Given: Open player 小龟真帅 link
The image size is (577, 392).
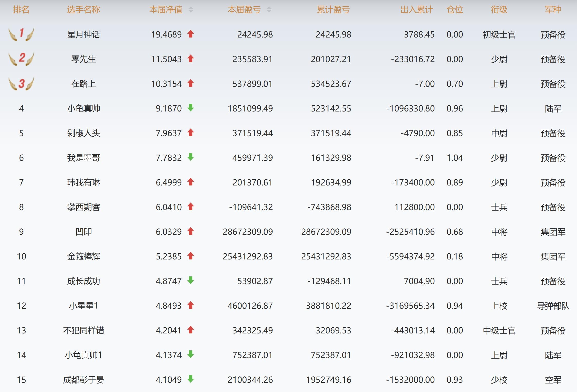Looking at the screenshot, I should [83, 108].
